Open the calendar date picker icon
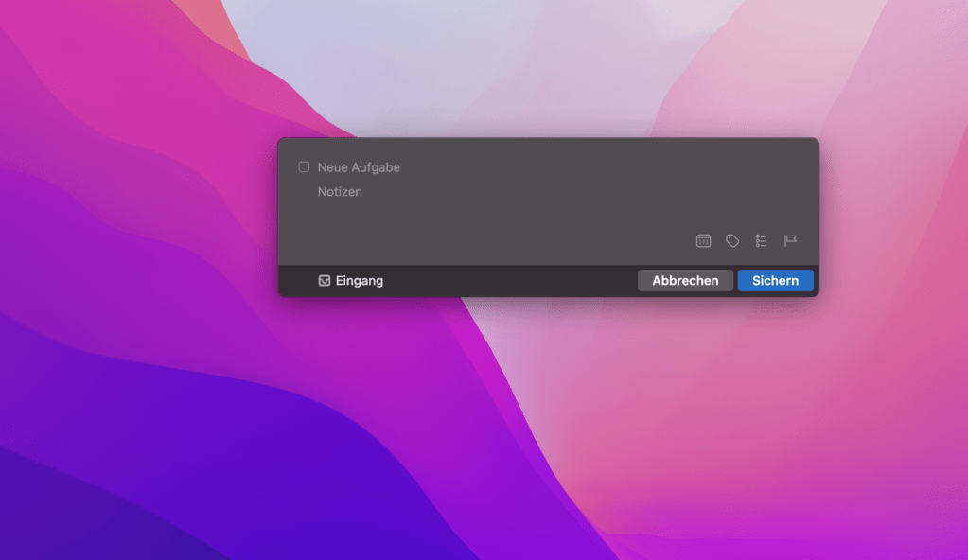The image size is (968, 560). (x=703, y=241)
